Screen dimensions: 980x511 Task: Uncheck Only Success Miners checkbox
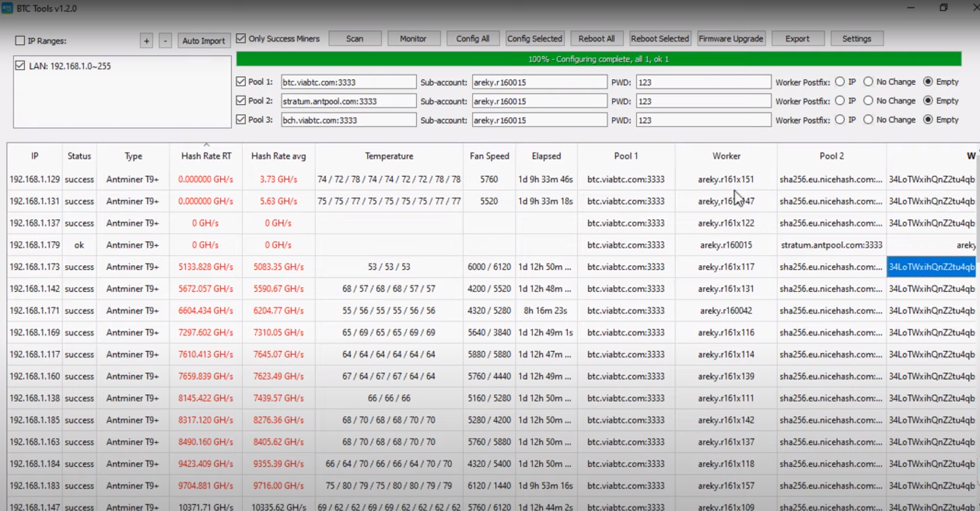tap(241, 38)
